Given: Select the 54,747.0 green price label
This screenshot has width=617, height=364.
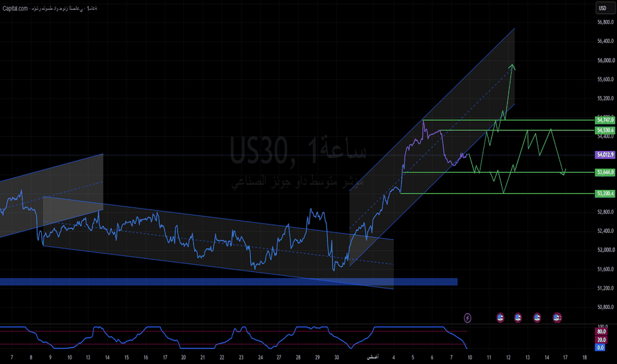Looking at the screenshot, I should (605, 120).
